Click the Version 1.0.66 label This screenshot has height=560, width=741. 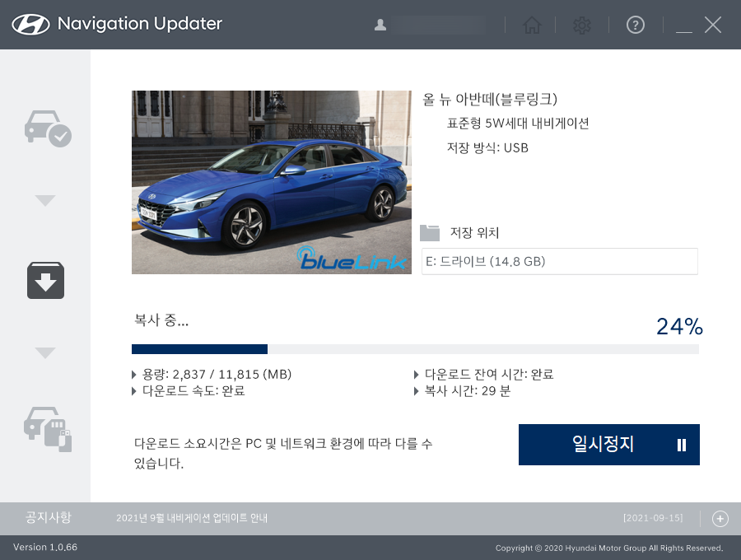[x=45, y=548]
